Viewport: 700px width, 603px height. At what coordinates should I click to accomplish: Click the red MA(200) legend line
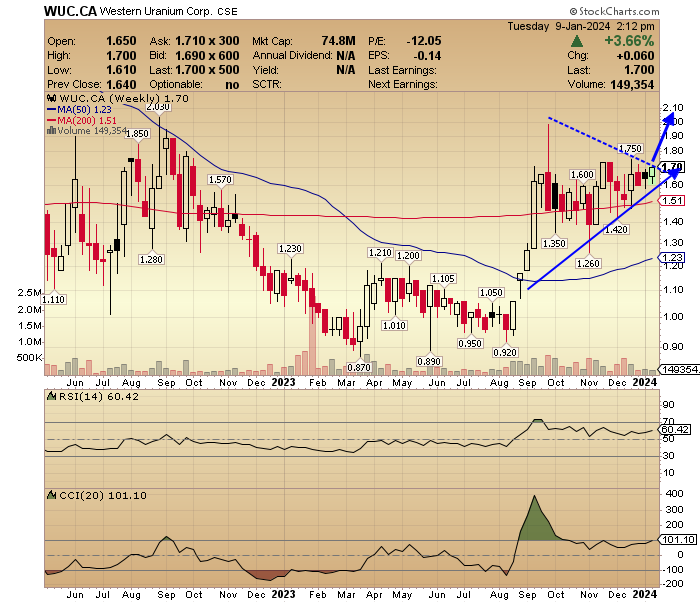click(x=51, y=121)
